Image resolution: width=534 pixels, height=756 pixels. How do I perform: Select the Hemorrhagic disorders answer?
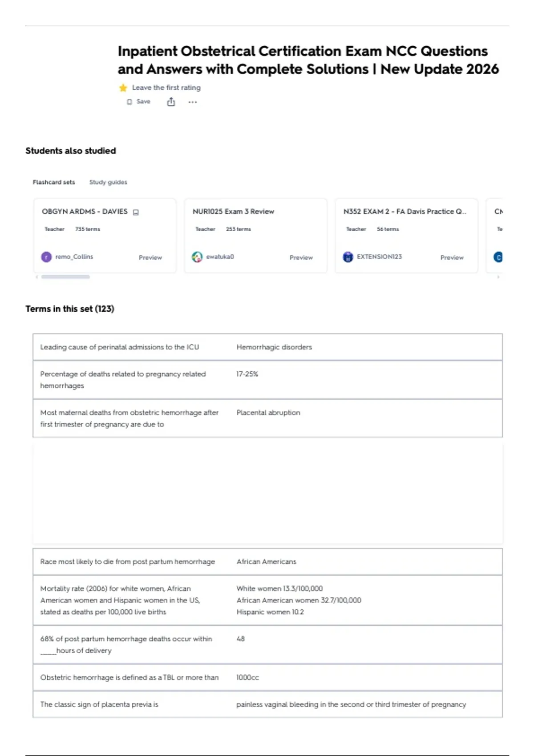tap(274, 347)
